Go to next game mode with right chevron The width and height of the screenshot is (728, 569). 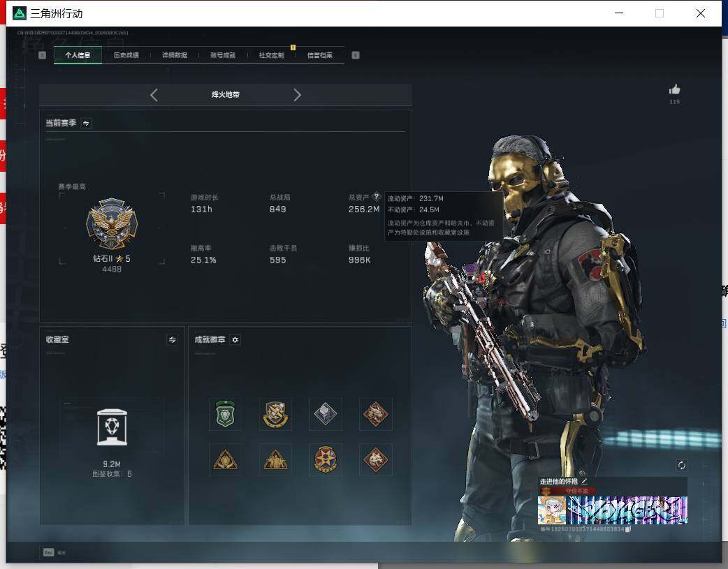pyautogui.click(x=297, y=95)
